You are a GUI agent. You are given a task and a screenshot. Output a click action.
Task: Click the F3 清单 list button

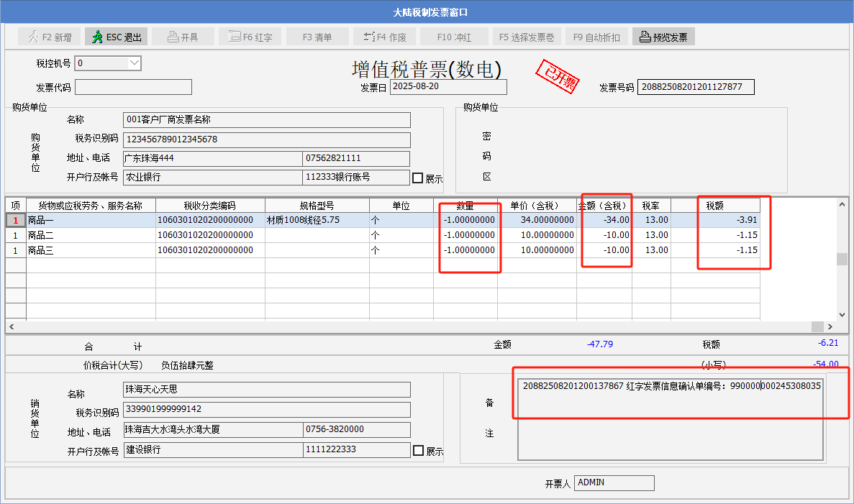pos(317,37)
